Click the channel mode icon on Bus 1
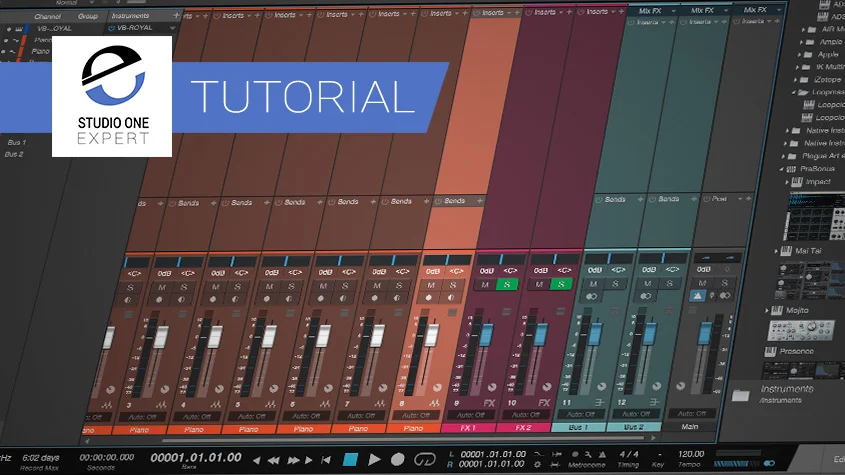 coord(592,296)
